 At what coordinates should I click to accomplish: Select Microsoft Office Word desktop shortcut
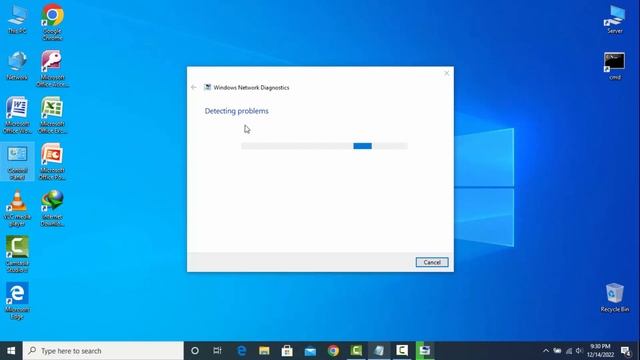click(17, 115)
